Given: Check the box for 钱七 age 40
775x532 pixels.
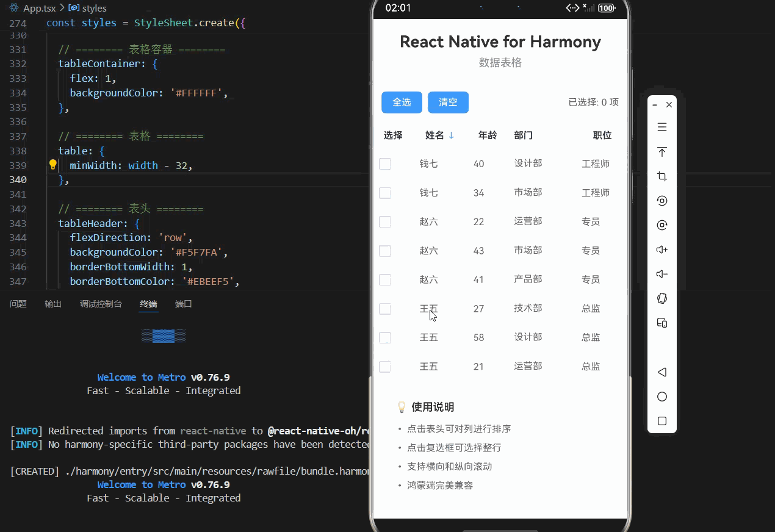Looking at the screenshot, I should (x=385, y=164).
